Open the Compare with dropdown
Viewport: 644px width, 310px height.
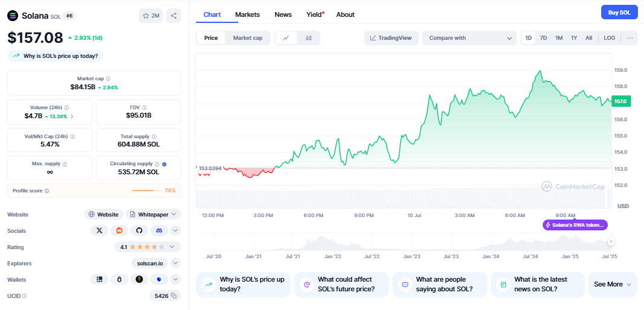tap(470, 38)
